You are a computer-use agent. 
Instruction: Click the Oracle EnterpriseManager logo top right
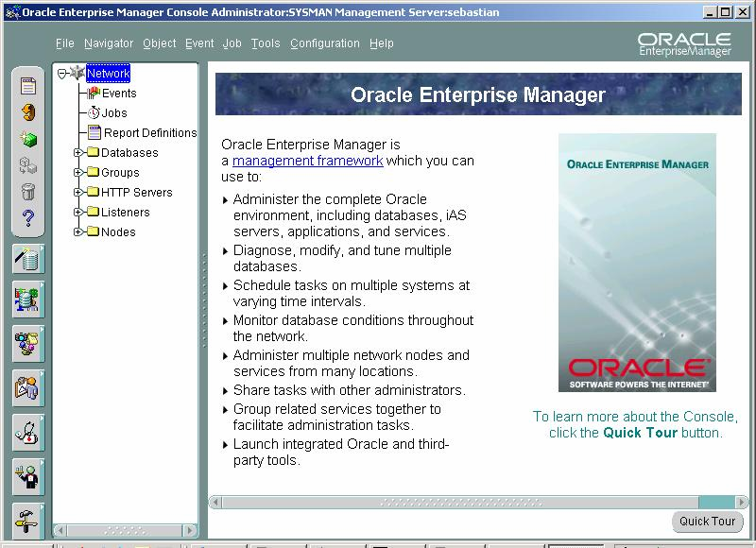coord(684,44)
